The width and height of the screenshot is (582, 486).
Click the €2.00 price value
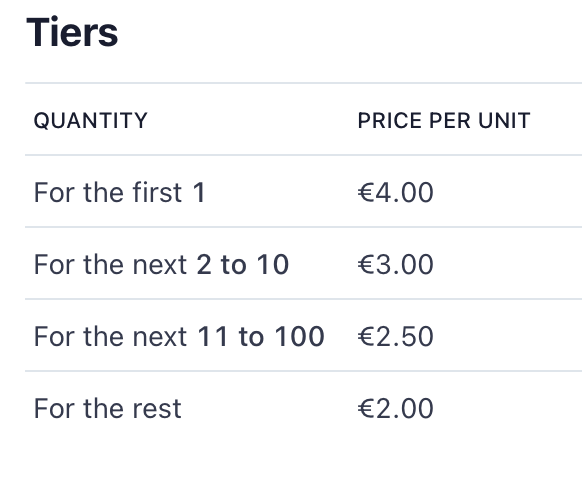coord(395,408)
